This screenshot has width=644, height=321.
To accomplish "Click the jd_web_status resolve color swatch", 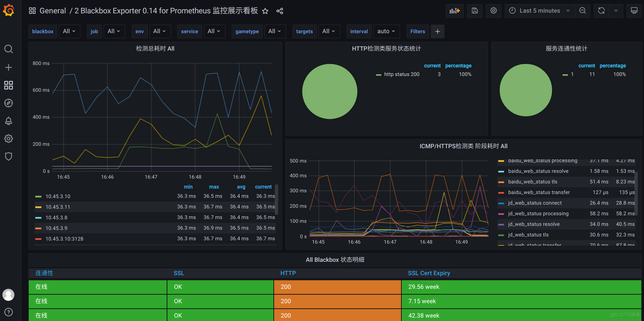I will tap(501, 224).
